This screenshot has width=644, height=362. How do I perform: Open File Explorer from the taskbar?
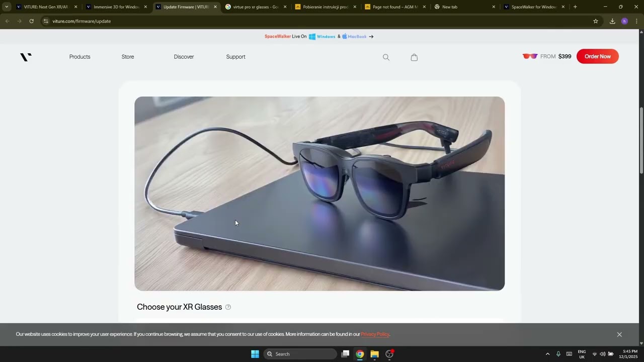click(374, 354)
